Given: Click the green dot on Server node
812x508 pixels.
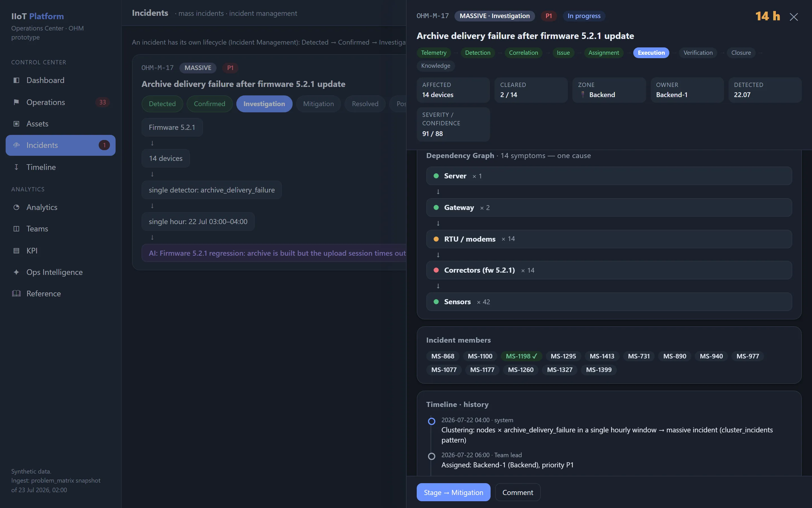Looking at the screenshot, I should (x=436, y=176).
